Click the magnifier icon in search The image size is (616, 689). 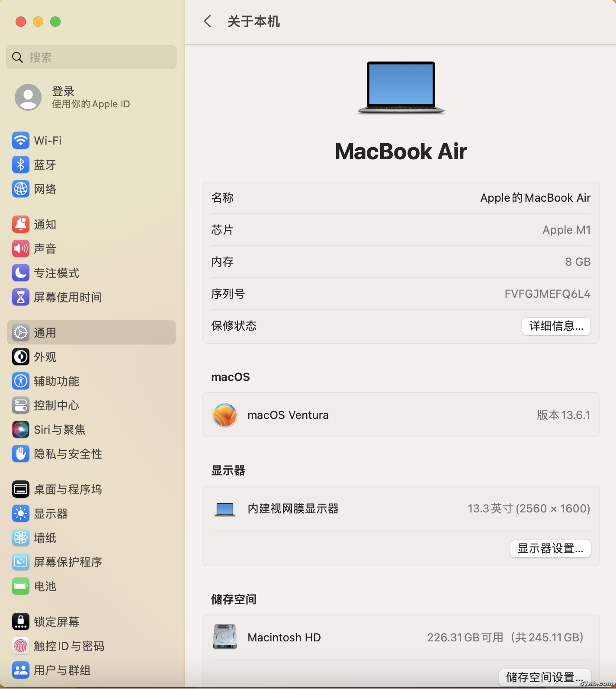17,57
